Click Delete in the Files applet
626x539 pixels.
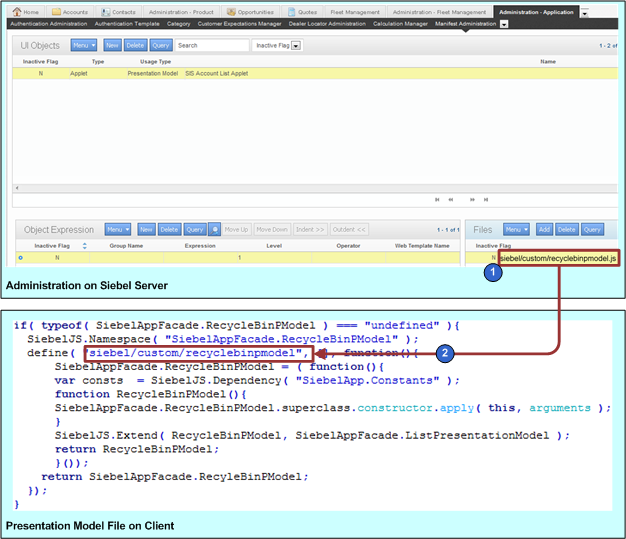tap(567, 230)
